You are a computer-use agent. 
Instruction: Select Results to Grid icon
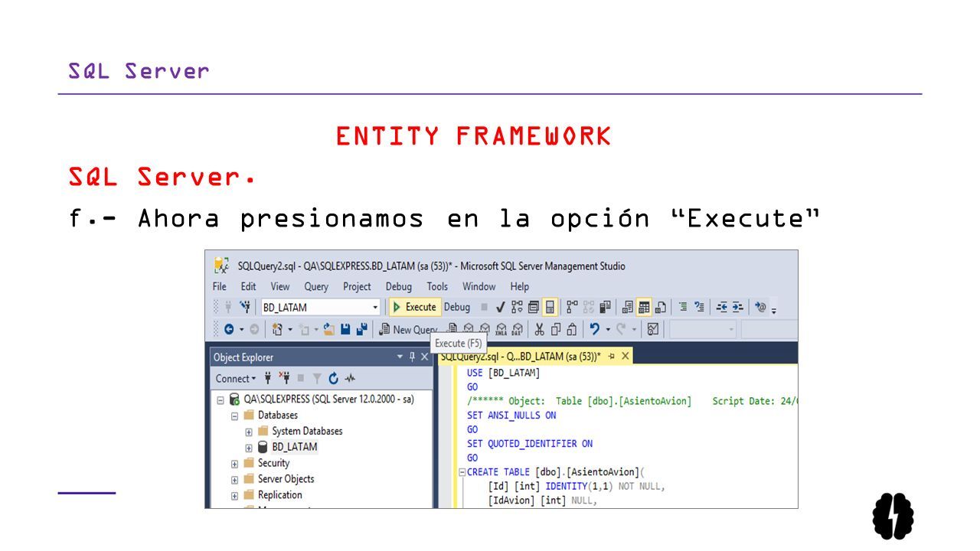[x=644, y=307]
